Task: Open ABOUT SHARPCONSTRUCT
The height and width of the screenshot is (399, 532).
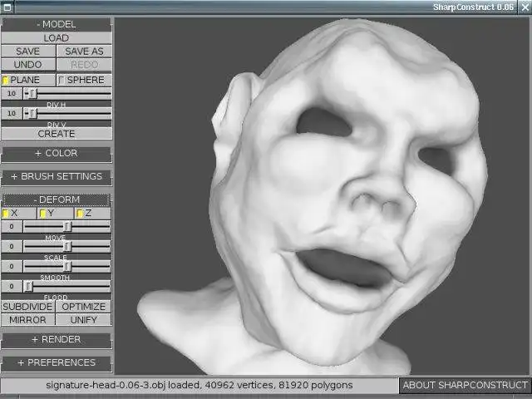Action: 465,385
